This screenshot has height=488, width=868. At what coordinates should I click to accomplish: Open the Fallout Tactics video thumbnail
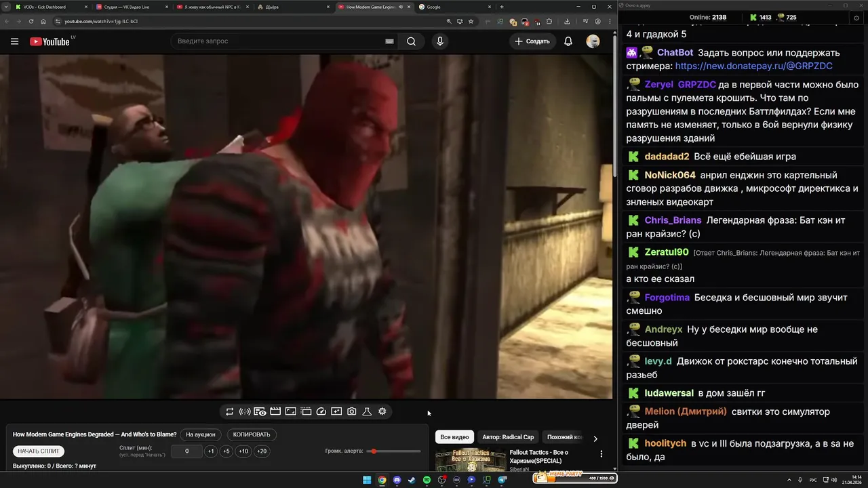click(x=471, y=460)
